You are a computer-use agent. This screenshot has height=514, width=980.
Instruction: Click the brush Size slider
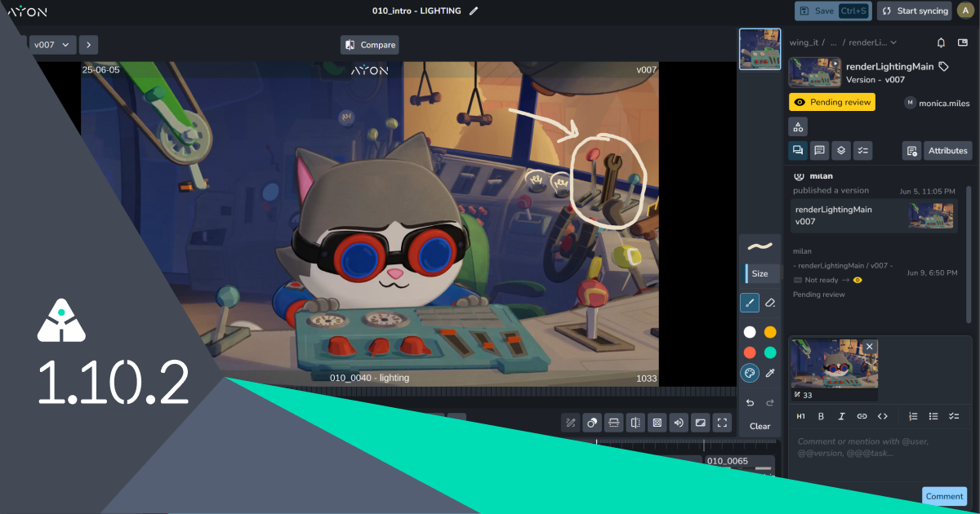[x=760, y=273]
